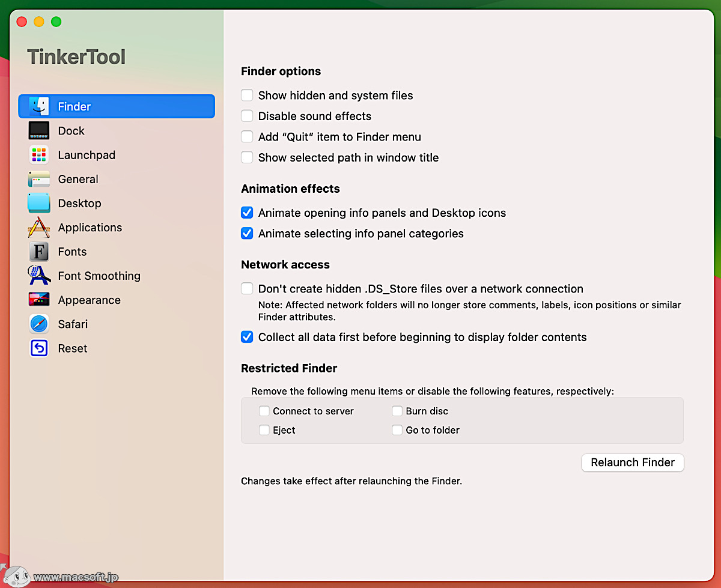The height and width of the screenshot is (588, 721).
Task: Check the 'Burn disc' restriction
Action: coord(397,411)
